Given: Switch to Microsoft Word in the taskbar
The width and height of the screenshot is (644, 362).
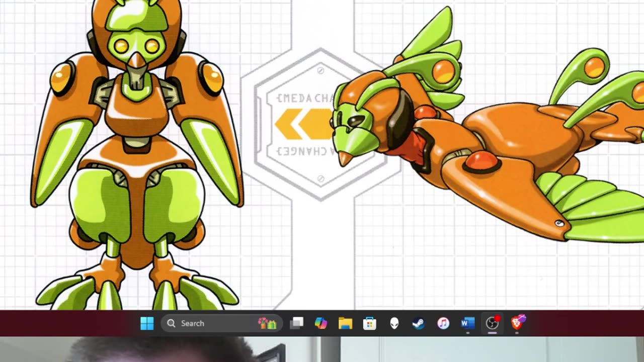Looking at the screenshot, I should pyautogui.click(x=468, y=323).
